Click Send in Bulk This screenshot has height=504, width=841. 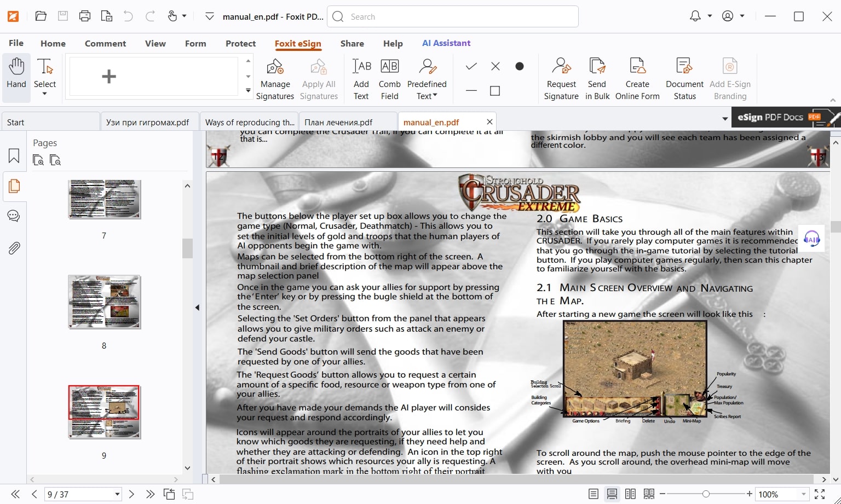[x=597, y=80]
